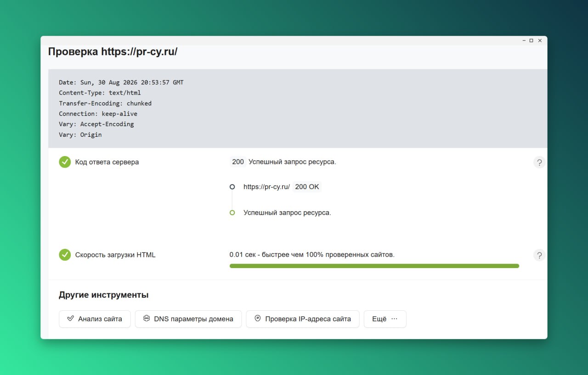Click the help icon for Скорость загрузки HTML
The image size is (588, 375).
[539, 255]
